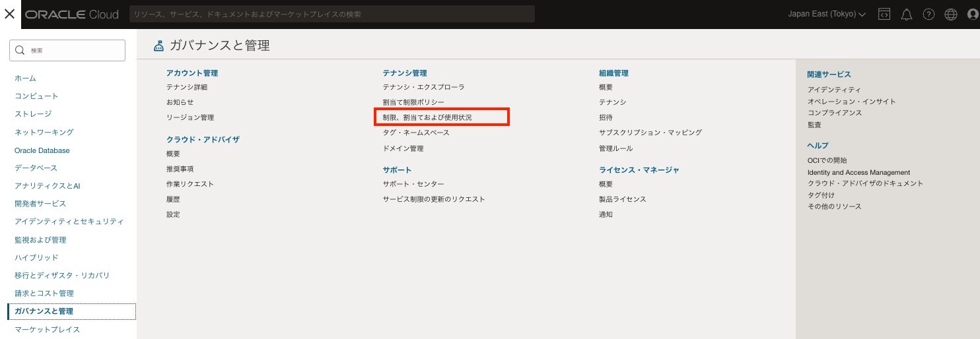
Task: Click the ORACLE Cloud logo
Action: [72, 15]
